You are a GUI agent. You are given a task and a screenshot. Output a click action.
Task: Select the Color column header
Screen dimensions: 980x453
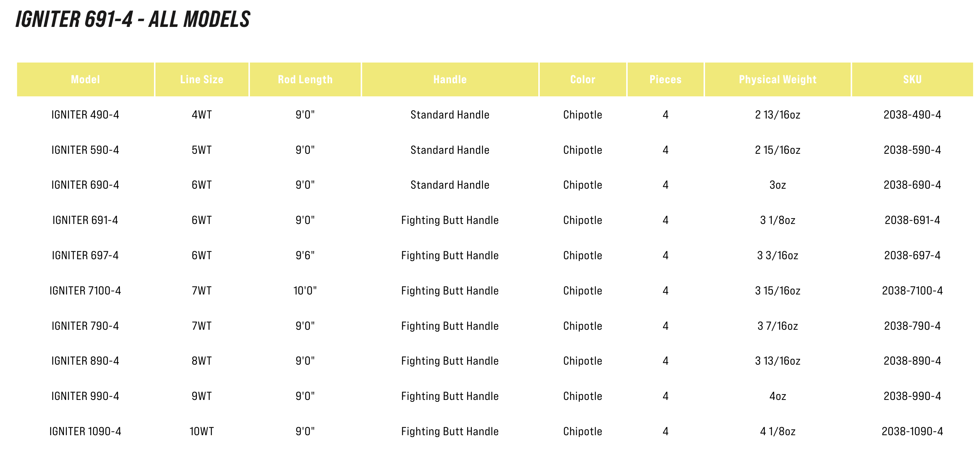[583, 80]
